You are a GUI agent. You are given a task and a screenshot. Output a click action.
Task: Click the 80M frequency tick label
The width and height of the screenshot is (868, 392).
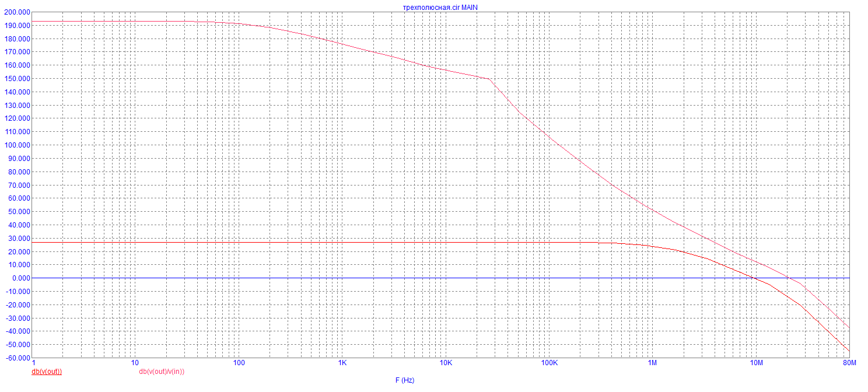click(x=849, y=363)
